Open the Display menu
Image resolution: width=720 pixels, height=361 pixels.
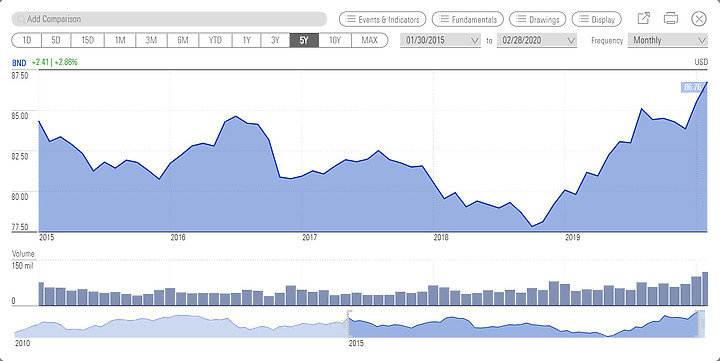596,19
